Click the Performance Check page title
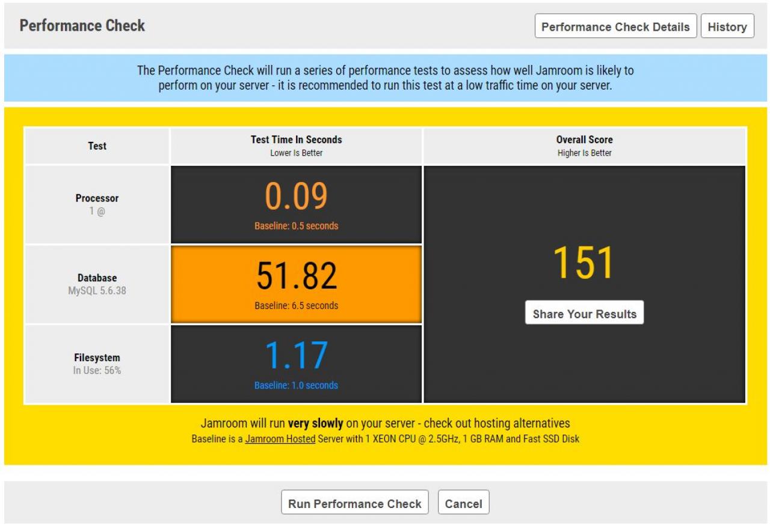The height and width of the screenshot is (532, 770). pyautogui.click(x=82, y=26)
